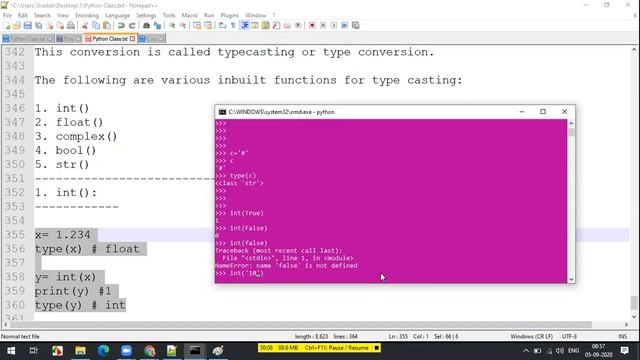
Task: Switch to the first document tab
Action: coord(27,39)
